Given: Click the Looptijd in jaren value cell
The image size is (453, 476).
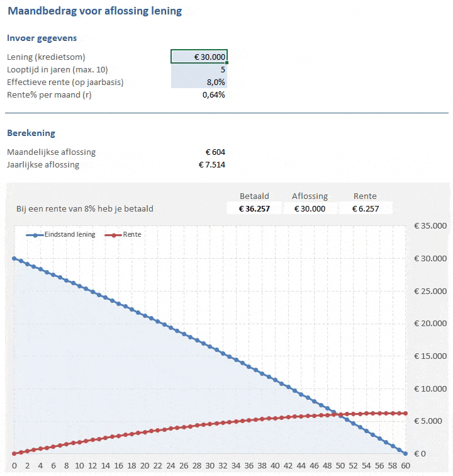Looking at the screenshot, I should coord(199,69).
